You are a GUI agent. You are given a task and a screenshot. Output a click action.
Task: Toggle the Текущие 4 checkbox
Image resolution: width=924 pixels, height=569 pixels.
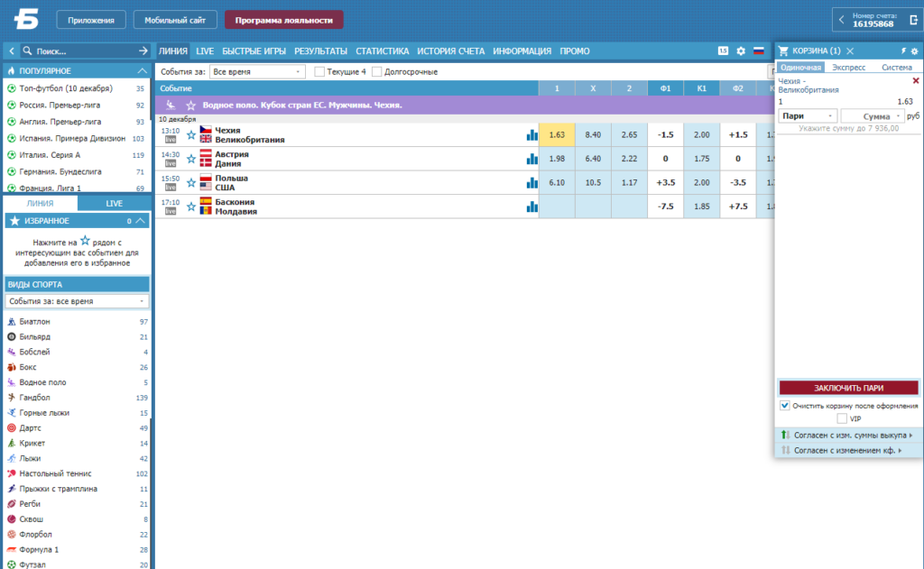319,72
